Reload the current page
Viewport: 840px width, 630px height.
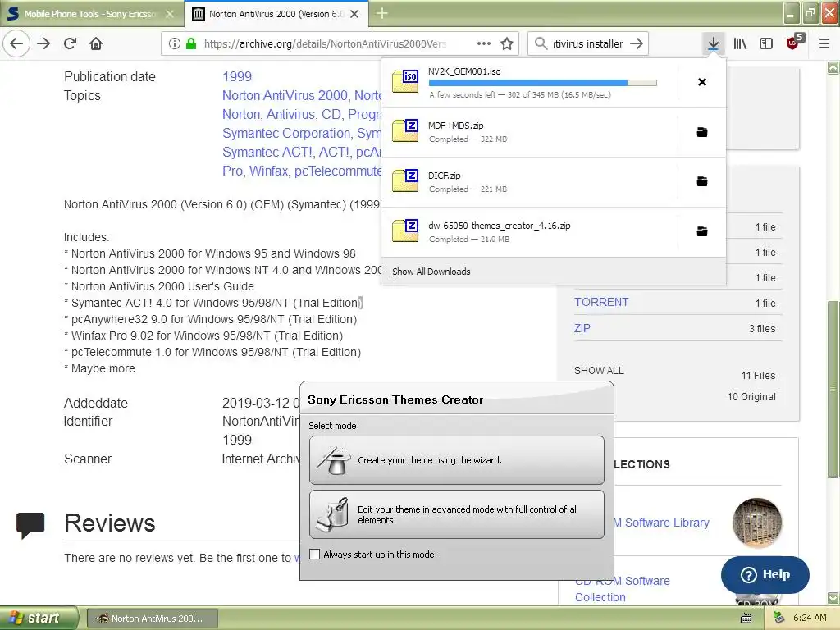point(70,43)
